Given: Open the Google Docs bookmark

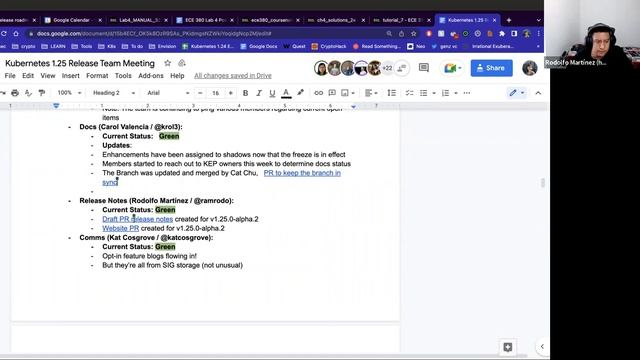Looking at the screenshot, I should tap(259, 47).
